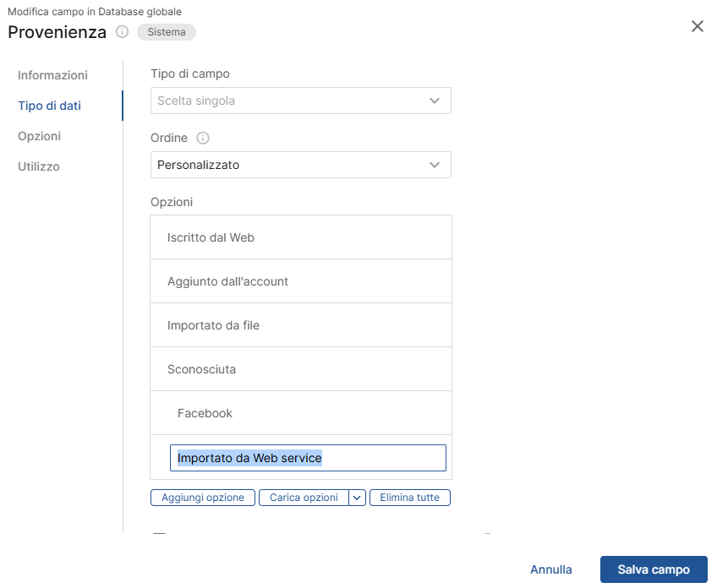The width and height of the screenshot is (717, 588).
Task: Click the Aggiungi opzione button
Action: pyautogui.click(x=202, y=498)
